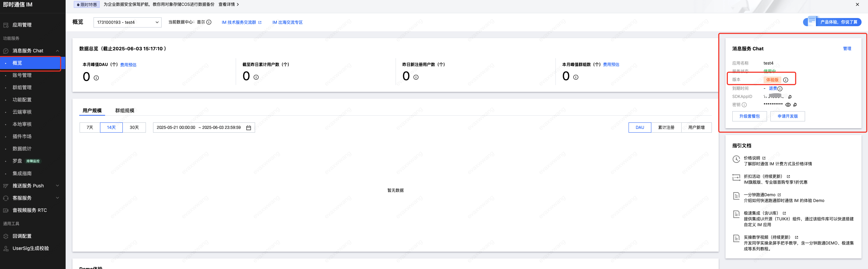
Task: Click info icon beside 密钥 label
Action: (744, 105)
